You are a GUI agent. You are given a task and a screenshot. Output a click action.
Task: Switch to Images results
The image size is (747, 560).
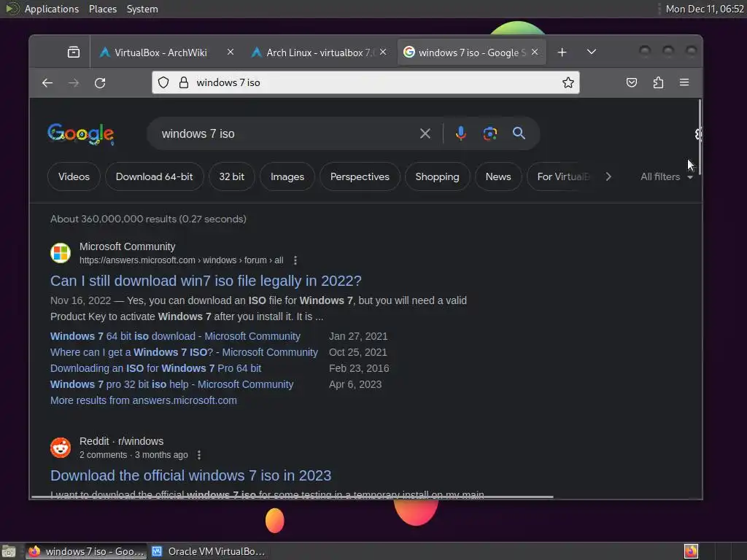(287, 176)
